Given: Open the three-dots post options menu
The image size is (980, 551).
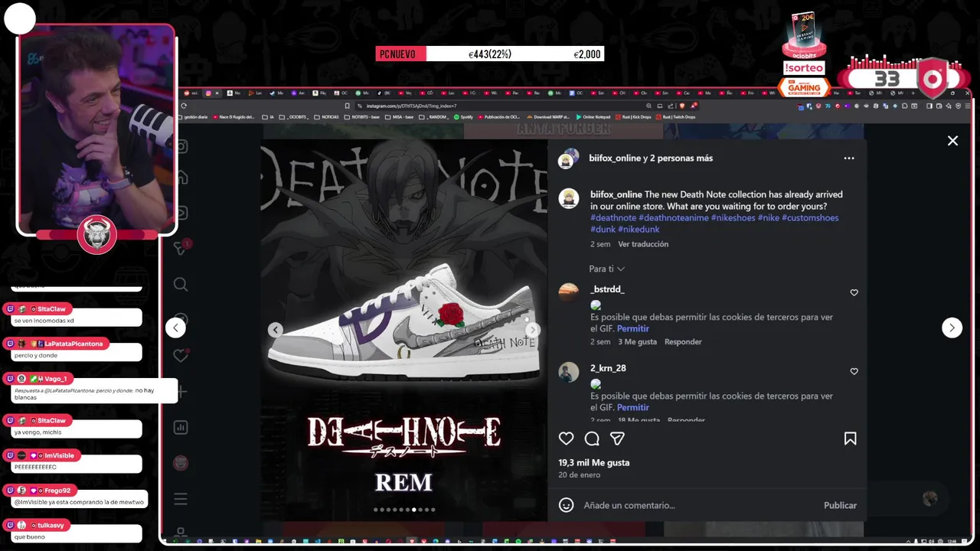Looking at the screenshot, I should point(849,158).
